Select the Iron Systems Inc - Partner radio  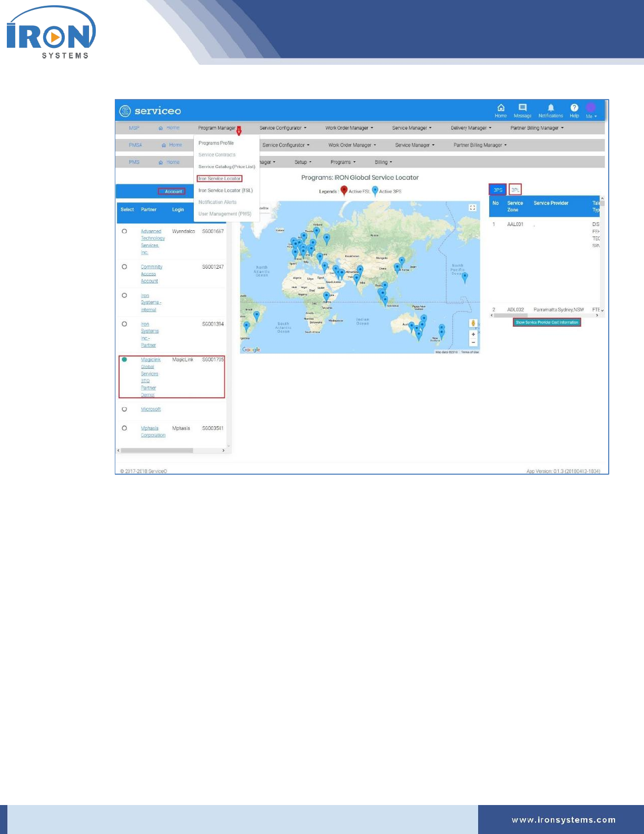(124, 324)
